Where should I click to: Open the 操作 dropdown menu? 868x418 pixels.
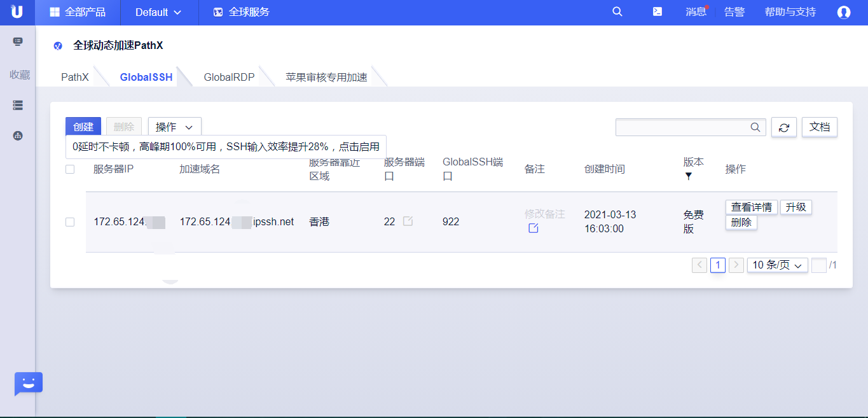coord(174,127)
